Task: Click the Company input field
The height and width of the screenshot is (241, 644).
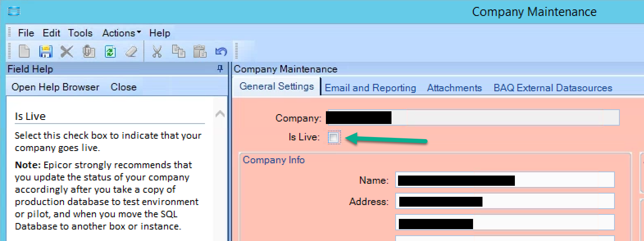Action: coord(473,117)
